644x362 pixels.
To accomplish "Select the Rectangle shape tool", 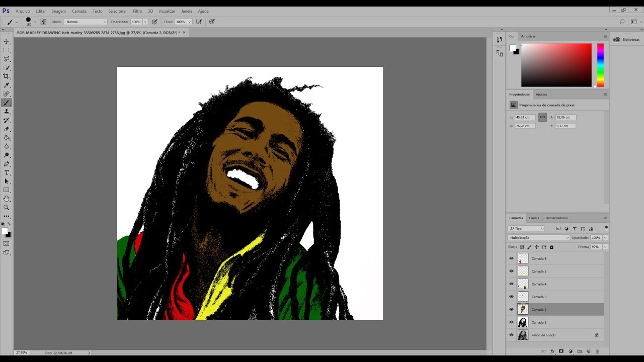I will [x=7, y=190].
